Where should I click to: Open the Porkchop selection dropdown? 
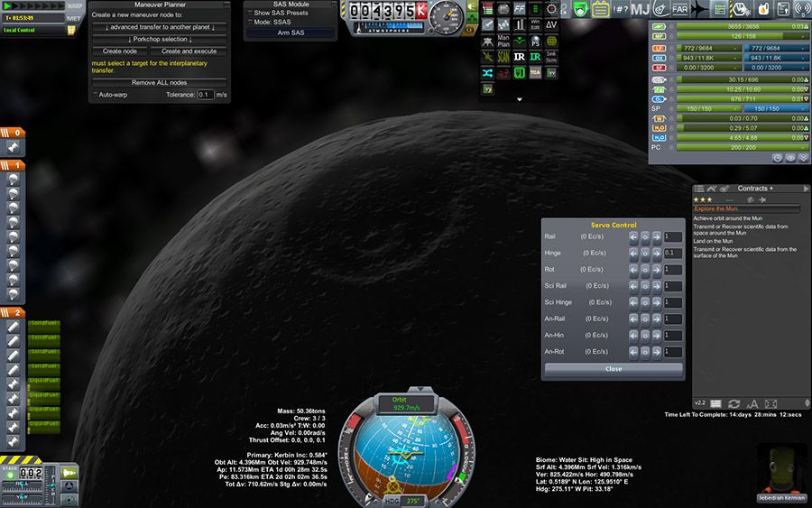[x=160, y=40]
